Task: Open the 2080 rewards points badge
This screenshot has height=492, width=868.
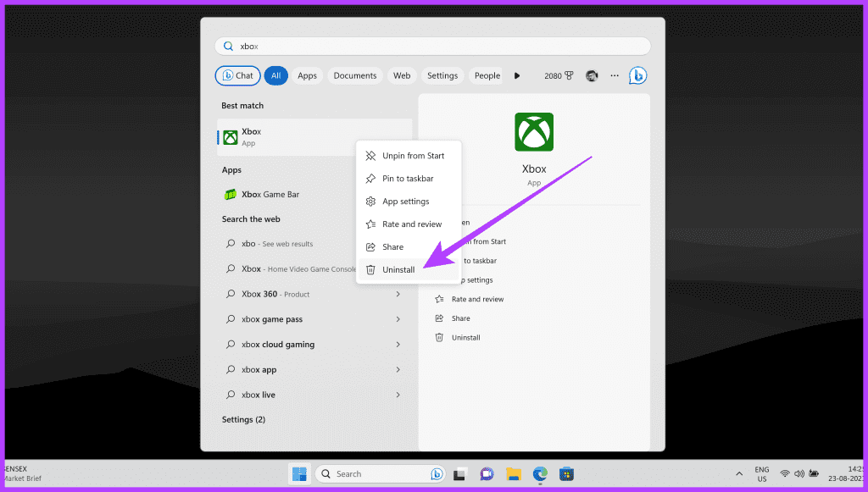Action: [x=559, y=75]
